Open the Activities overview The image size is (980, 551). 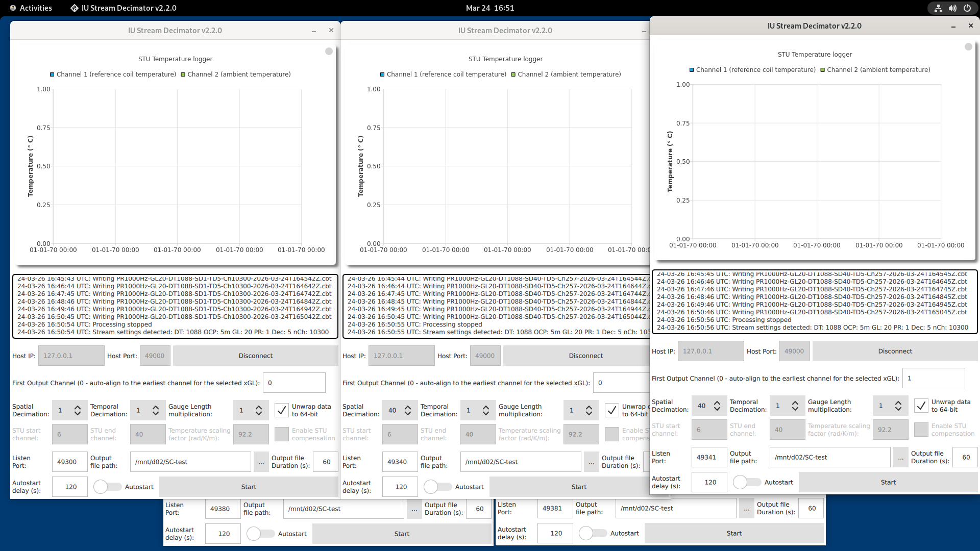tap(31, 8)
